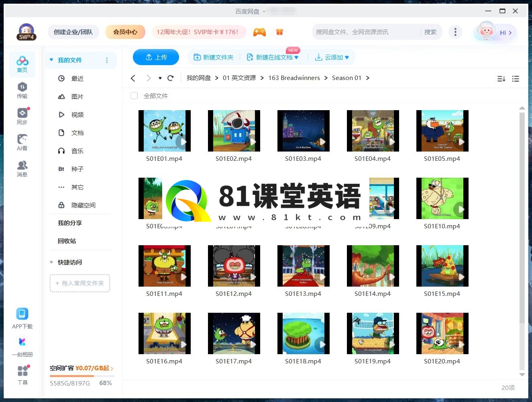532x402 pixels.
Task: Expand chevron after Season 01
Action: [367, 78]
